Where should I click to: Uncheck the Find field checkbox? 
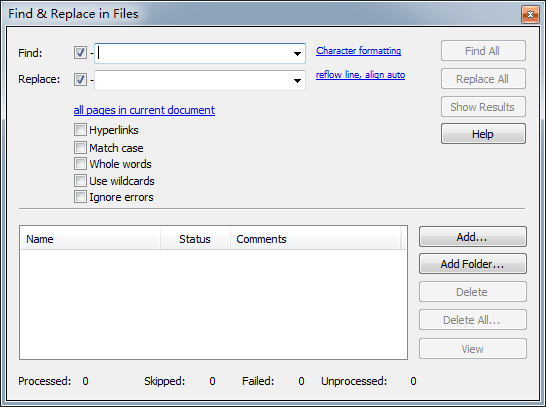pyautogui.click(x=80, y=53)
